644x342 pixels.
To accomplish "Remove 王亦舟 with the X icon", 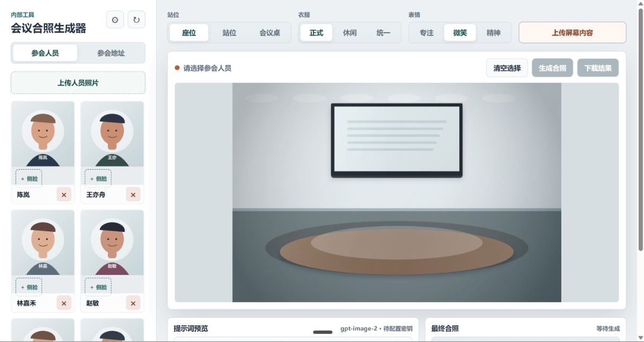I will click(x=133, y=195).
